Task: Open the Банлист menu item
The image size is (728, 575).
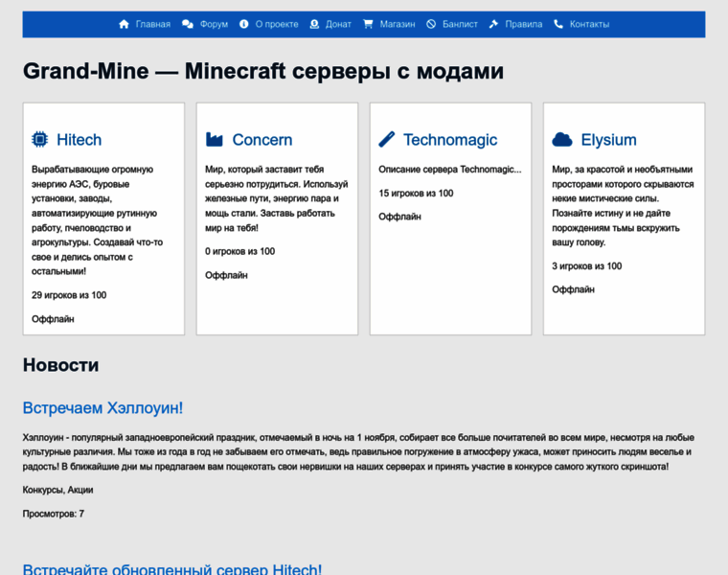Action: (460, 24)
